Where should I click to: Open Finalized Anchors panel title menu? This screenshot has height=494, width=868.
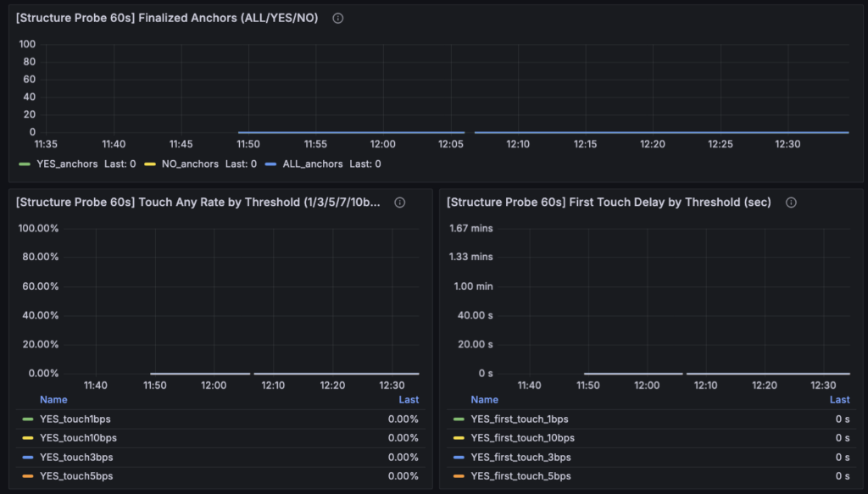point(167,19)
